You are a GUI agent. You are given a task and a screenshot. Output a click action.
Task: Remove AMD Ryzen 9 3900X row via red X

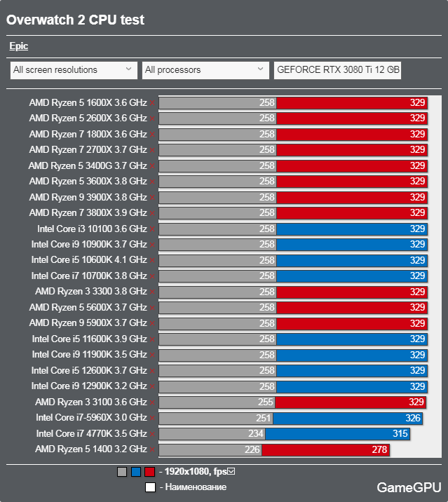(x=152, y=198)
